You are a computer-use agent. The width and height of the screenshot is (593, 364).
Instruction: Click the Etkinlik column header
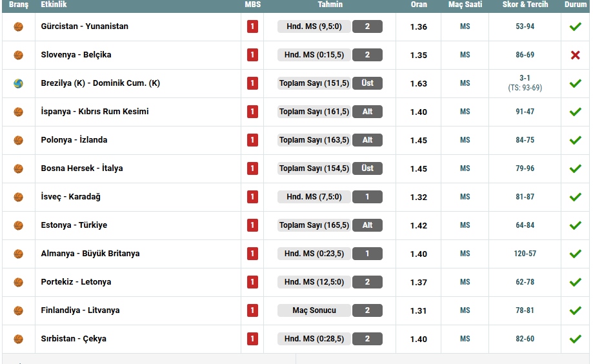pos(54,5)
